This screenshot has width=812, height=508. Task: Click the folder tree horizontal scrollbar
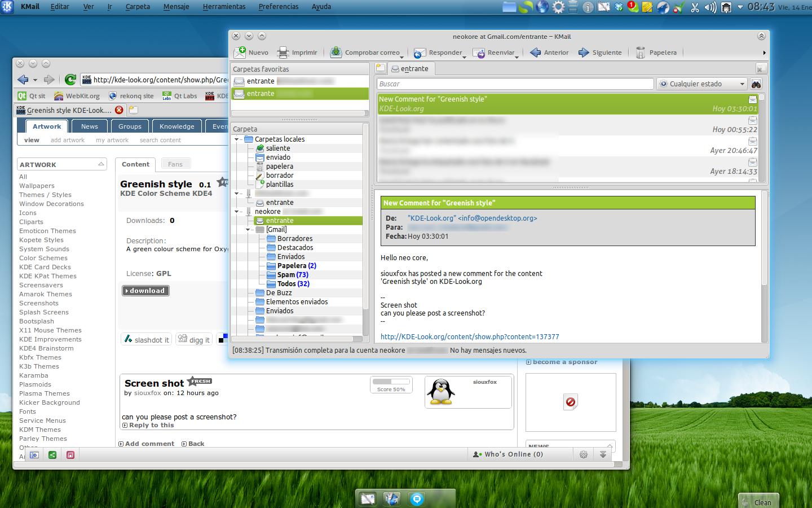[297, 339]
